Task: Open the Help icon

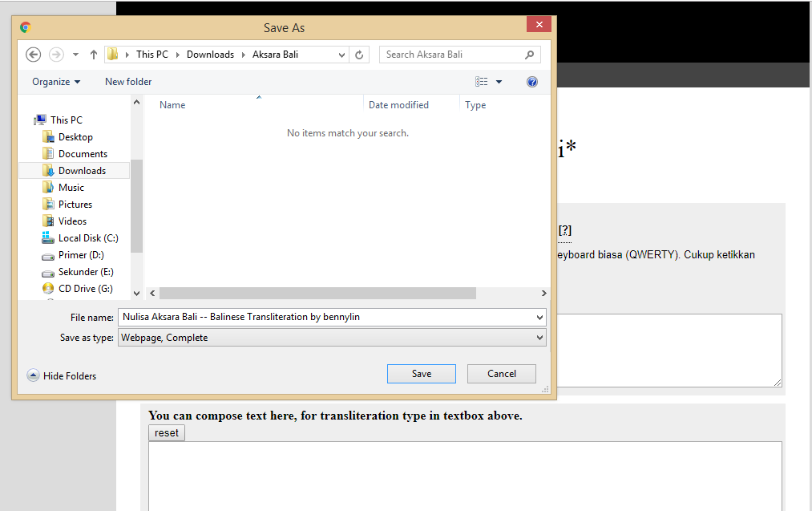Action: click(531, 82)
